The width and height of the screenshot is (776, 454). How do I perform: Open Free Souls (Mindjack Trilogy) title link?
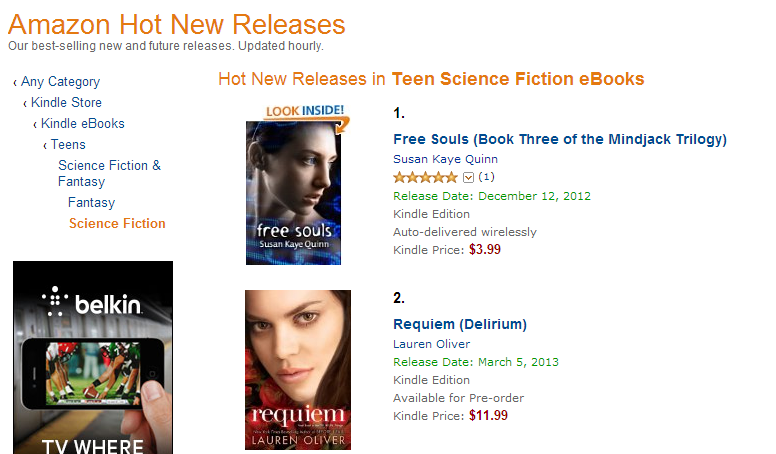pyautogui.click(x=559, y=139)
